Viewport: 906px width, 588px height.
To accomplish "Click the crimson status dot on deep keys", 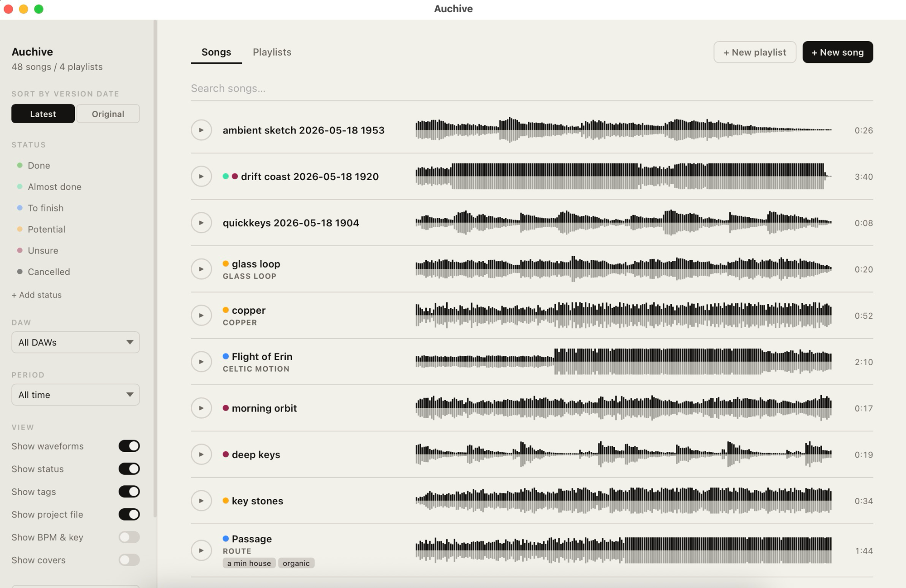I will 226,454.
